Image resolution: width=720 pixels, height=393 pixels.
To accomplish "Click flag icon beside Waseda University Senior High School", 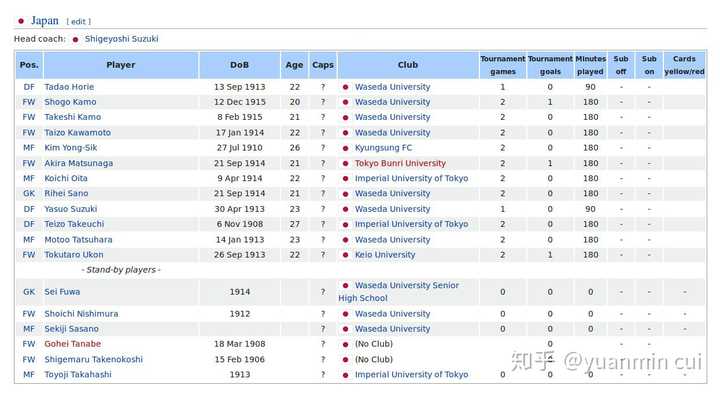I will pos(345,286).
